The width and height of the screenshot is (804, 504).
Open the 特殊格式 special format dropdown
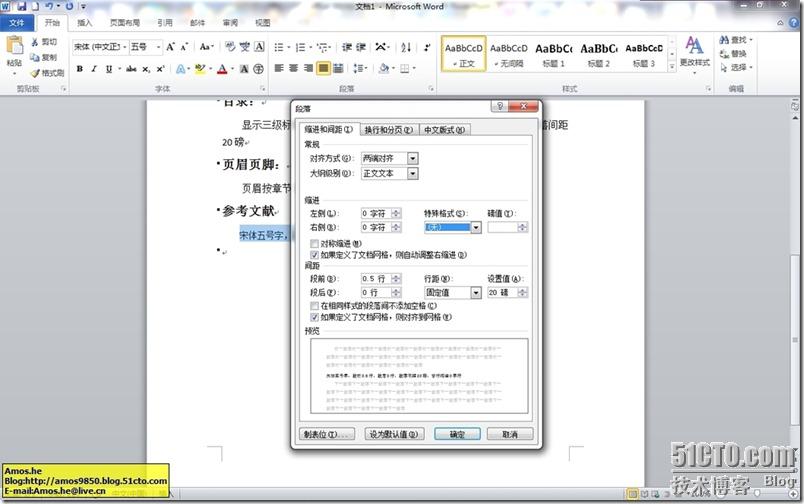476,227
